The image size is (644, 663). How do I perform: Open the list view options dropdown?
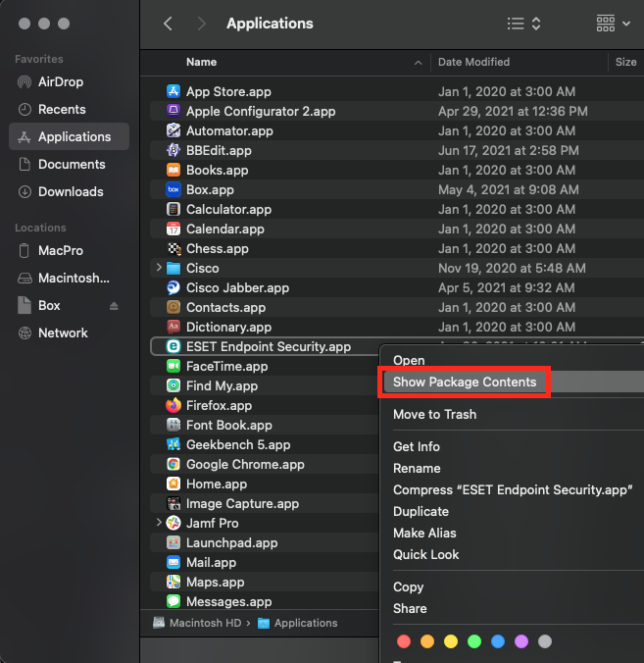pos(524,24)
